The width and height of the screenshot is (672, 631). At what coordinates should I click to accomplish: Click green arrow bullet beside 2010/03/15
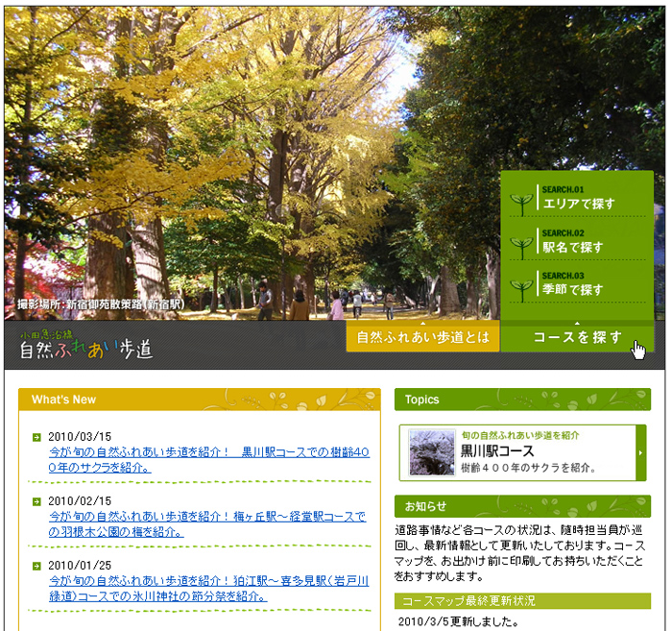coord(36,437)
